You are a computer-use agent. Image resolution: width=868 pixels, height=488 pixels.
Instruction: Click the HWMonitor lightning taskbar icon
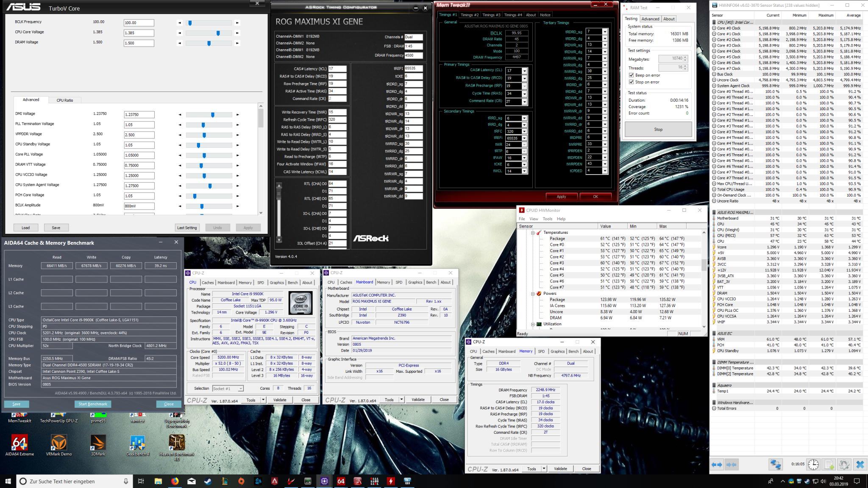point(391,481)
